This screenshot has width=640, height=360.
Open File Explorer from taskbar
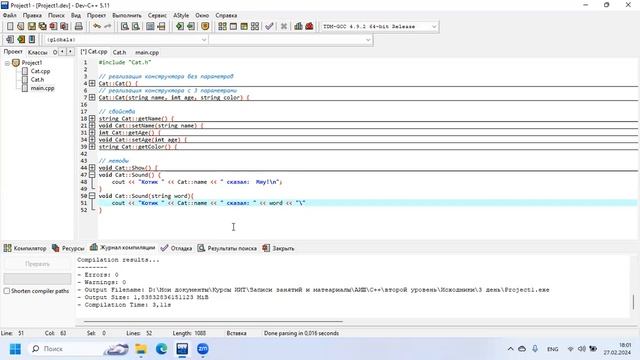point(141,349)
